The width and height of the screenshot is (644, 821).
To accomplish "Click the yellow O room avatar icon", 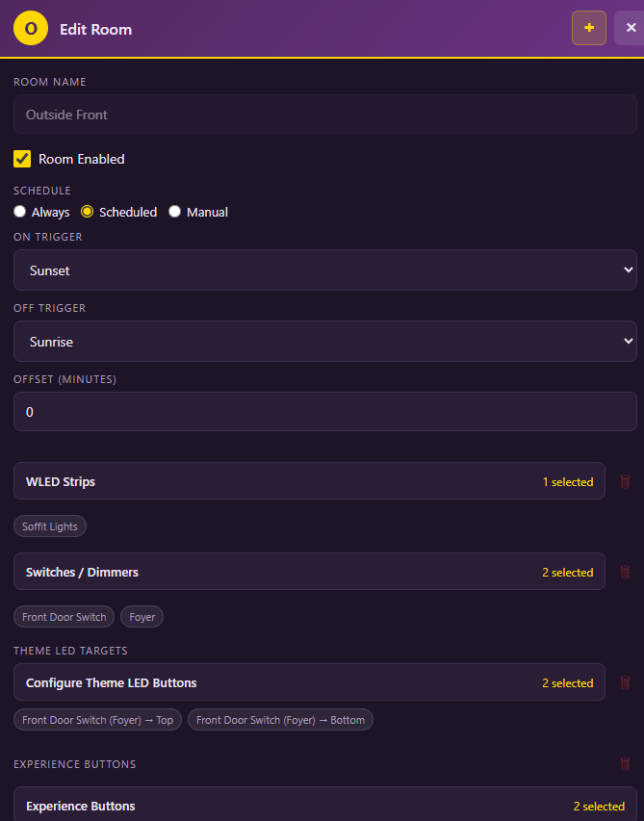I will (31, 28).
